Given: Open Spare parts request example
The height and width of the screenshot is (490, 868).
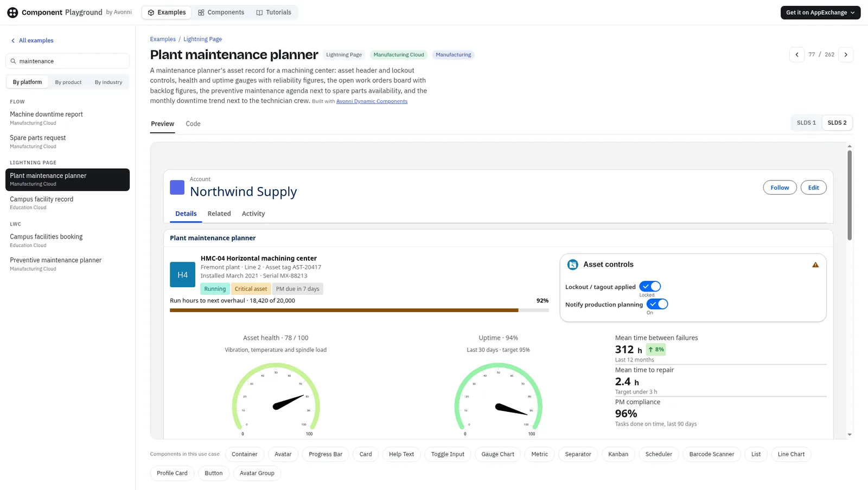Looking at the screenshot, I should (67, 141).
